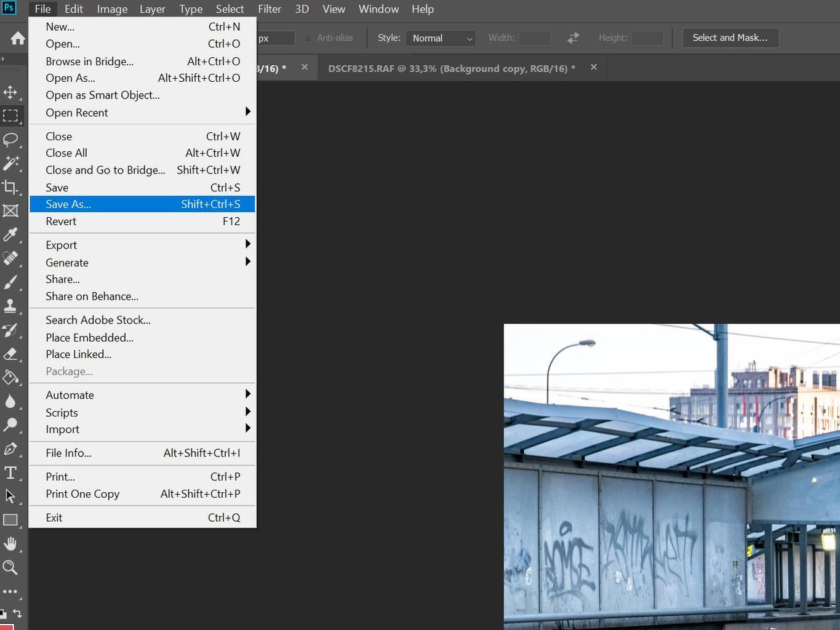Viewport: 840px width, 630px height.
Task: Swap width and height values
Action: pos(573,38)
